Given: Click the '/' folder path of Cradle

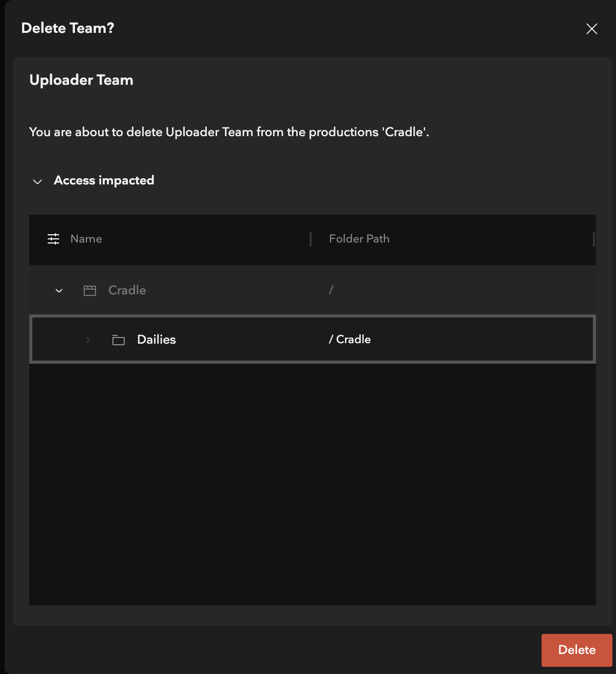Looking at the screenshot, I should tap(331, 290).
